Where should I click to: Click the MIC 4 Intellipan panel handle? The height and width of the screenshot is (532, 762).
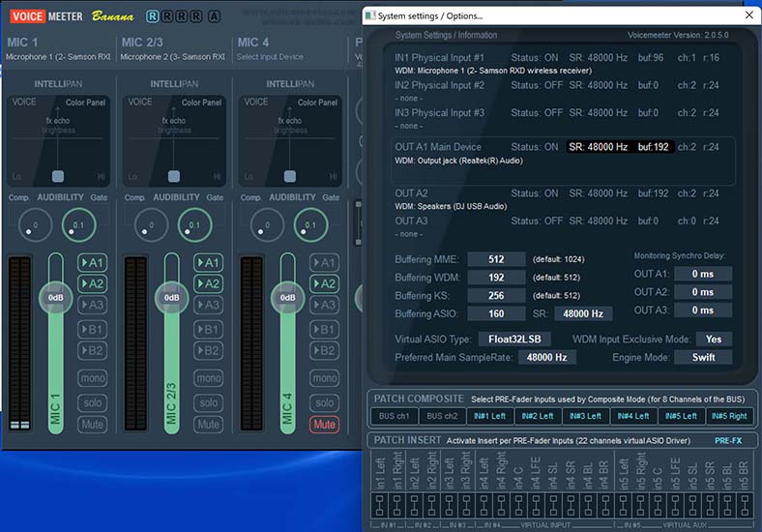click(290, 176)
